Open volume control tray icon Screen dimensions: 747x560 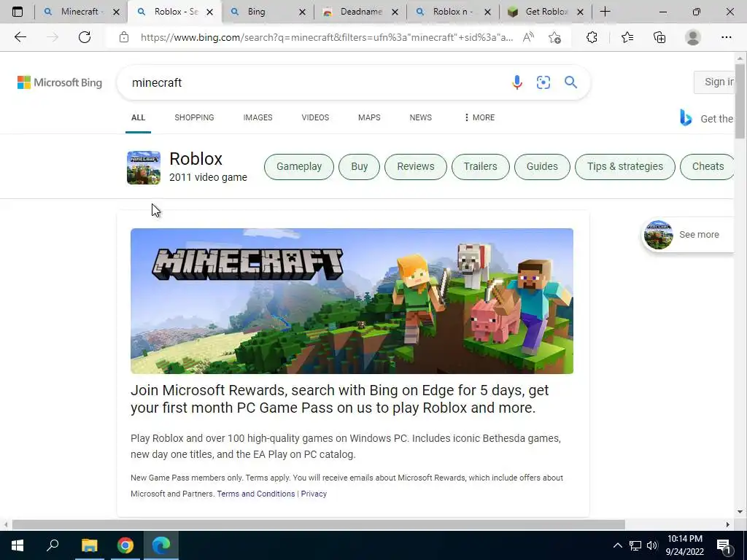click(x=652, y=545)
